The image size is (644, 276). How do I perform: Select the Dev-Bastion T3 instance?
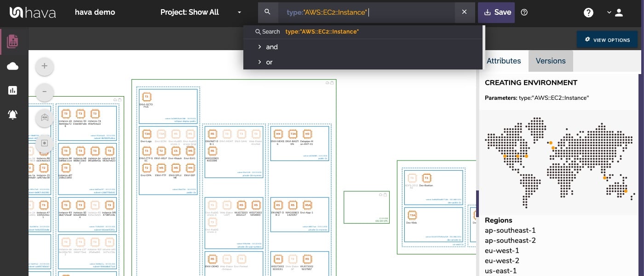pyautogui.click(x=427, y=178)
